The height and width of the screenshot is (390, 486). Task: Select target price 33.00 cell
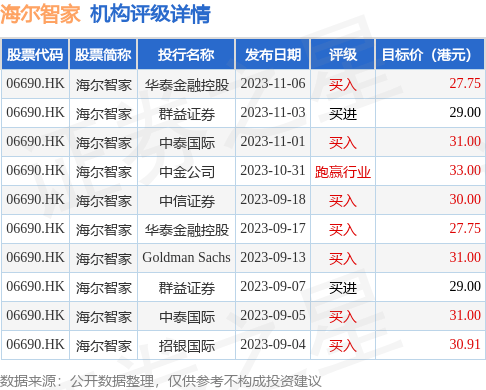click(x=430, y=171)
